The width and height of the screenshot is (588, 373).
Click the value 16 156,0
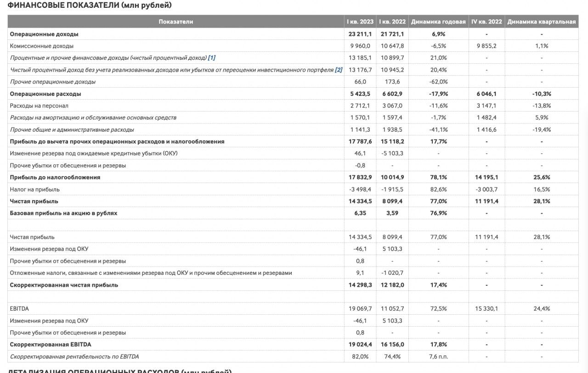pyautogui.click(x=392, y=344)
